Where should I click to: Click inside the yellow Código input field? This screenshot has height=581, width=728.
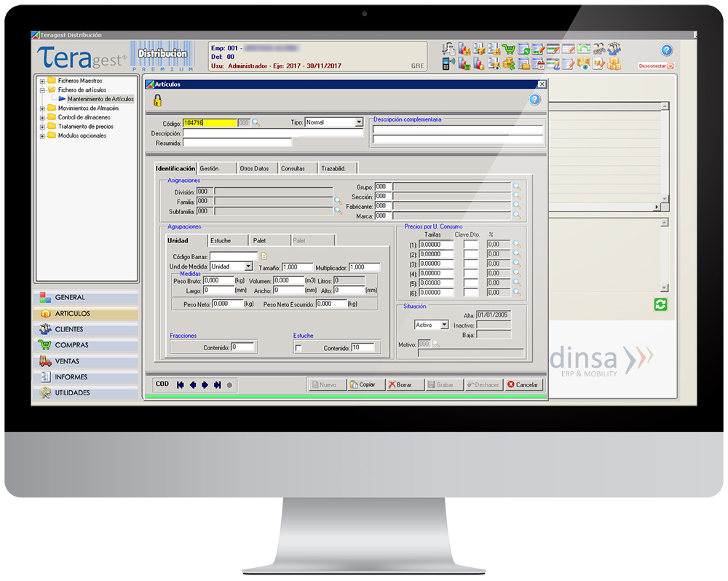pos(207,123)
